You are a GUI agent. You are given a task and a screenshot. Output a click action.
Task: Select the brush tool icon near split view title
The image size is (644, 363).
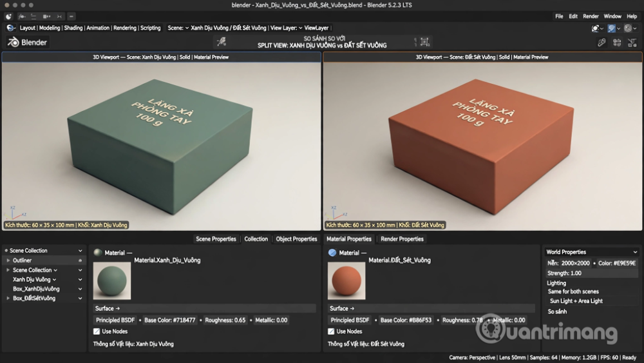[x=222, y=41]
